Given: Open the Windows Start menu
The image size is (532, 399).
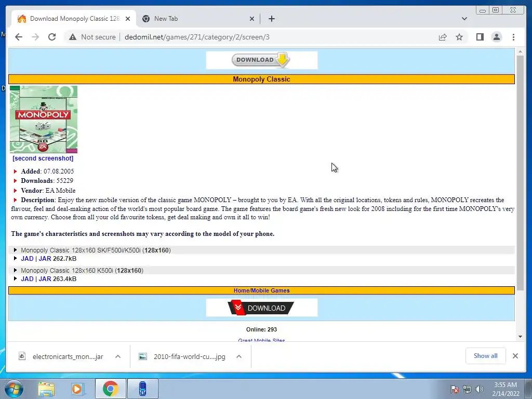Looking at the screenshot, I should click(14, 389).
